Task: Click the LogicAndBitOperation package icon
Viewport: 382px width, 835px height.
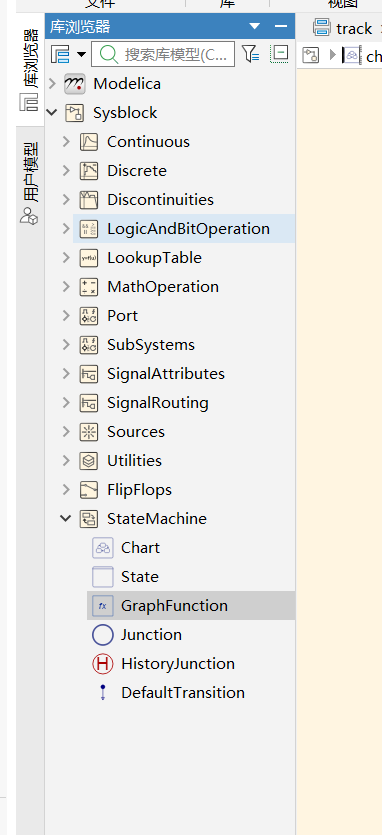Action: [x=89, y=229]
